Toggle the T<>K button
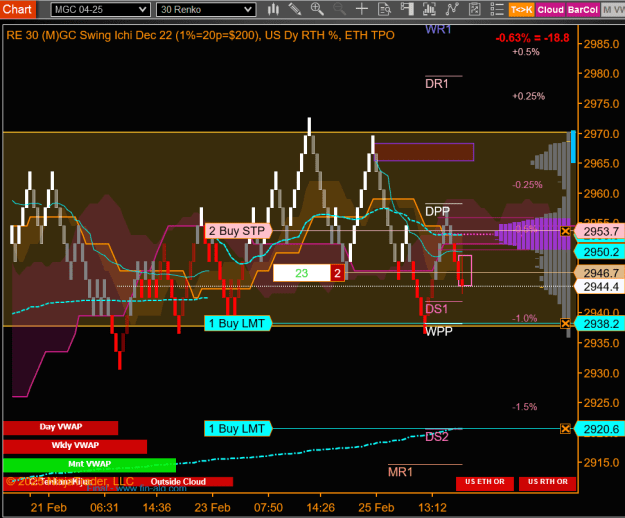Screen dimensions: 625x518 (521, 10)
